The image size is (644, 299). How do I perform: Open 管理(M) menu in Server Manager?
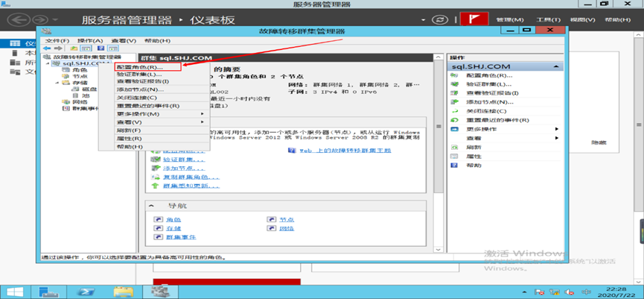point(510,19)
